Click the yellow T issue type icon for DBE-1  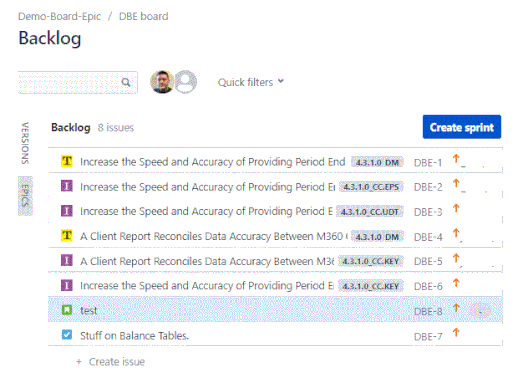(67, 161)
